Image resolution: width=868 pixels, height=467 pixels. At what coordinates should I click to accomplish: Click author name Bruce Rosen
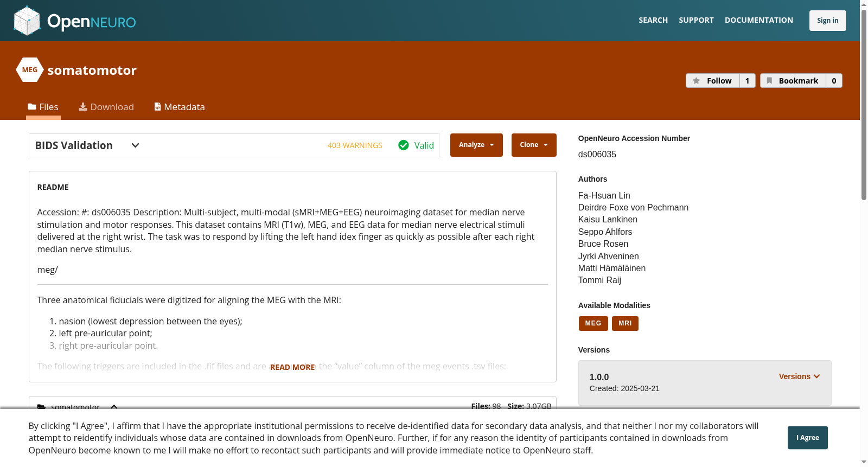(x=603, y=244)
